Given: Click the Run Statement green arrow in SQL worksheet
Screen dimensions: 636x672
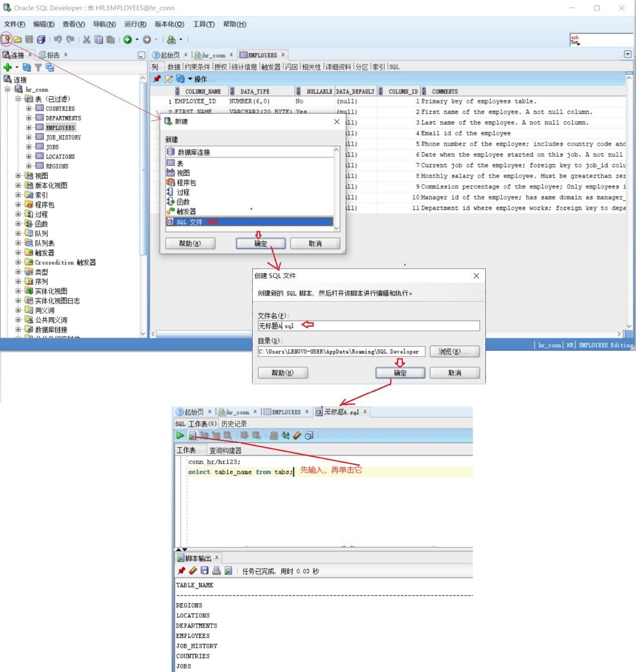Looking at the screenshot, I should click(180, 435).
